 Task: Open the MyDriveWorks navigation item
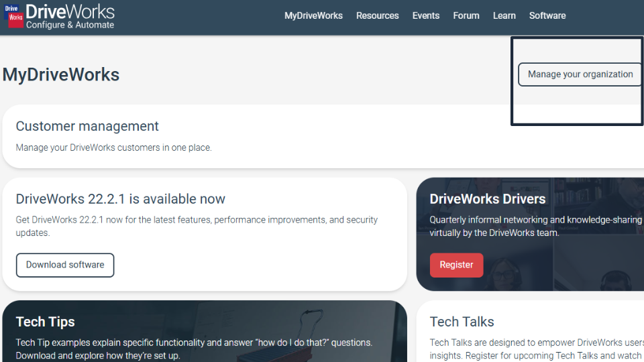tap(313, 15)
